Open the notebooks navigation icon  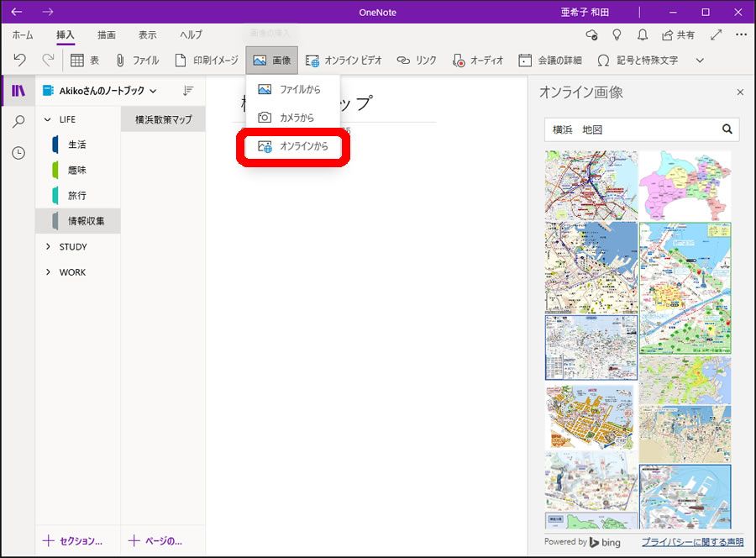(18, 91)
